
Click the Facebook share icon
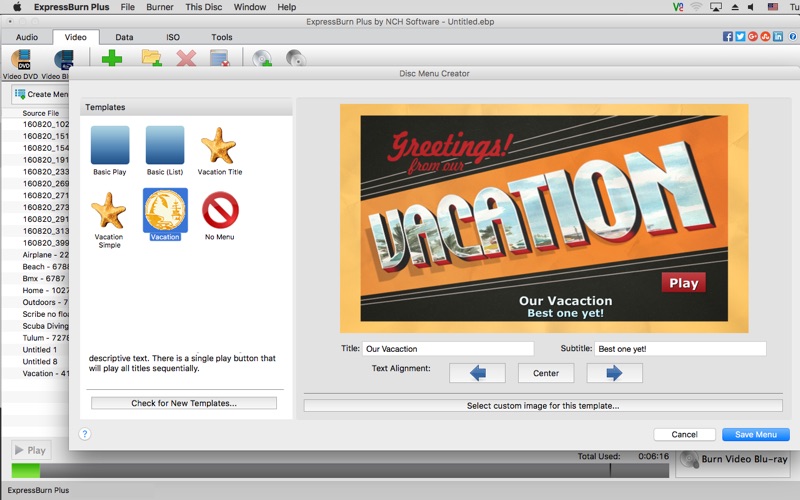[728, 36]
